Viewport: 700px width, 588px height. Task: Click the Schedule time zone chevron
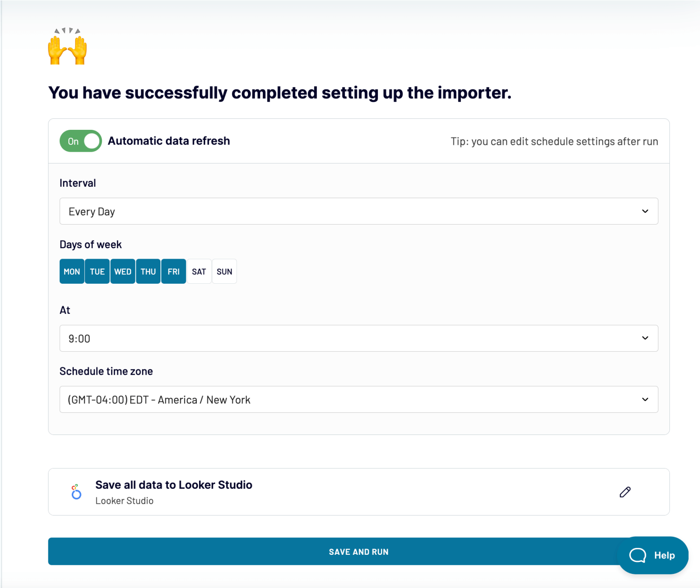(645, 399)
